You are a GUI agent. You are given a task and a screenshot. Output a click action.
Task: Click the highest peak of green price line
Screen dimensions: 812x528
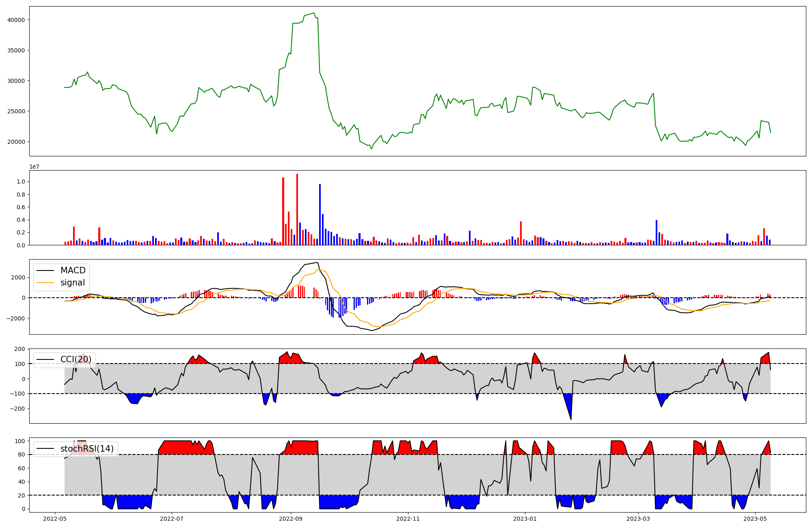click(314, 13)
